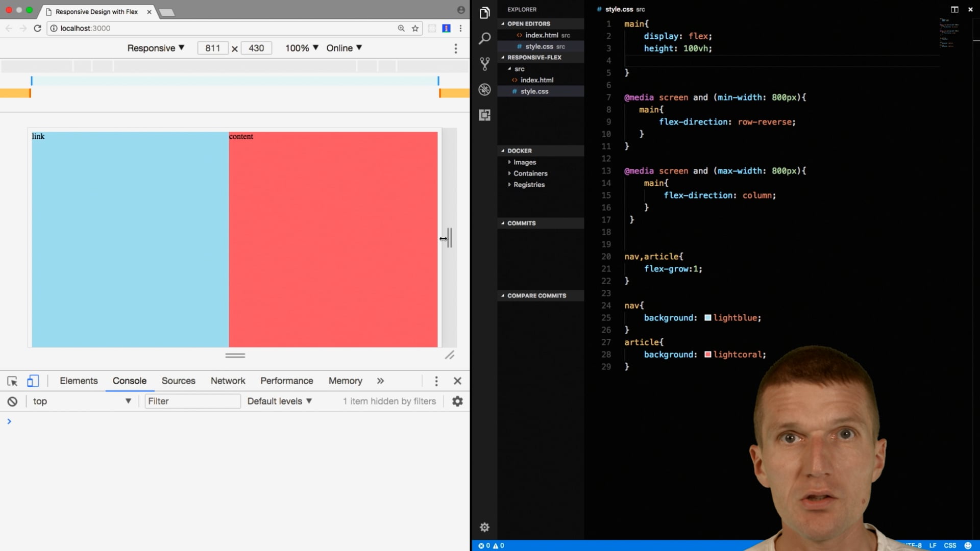
Task: Bookmark this page with the star icon
Action: pos(415,28)
